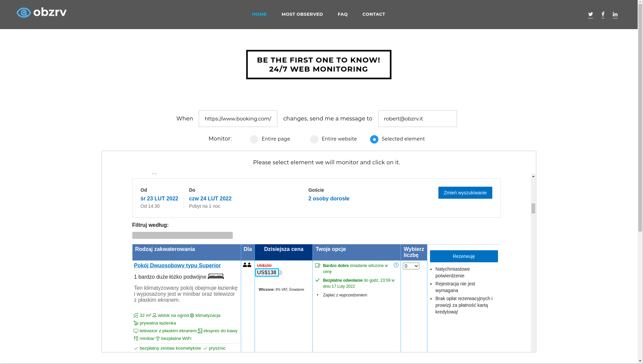Viewport: 643px width, 364px height.
Task: Click the air conditioning snowflake icon
Action: 192,315
